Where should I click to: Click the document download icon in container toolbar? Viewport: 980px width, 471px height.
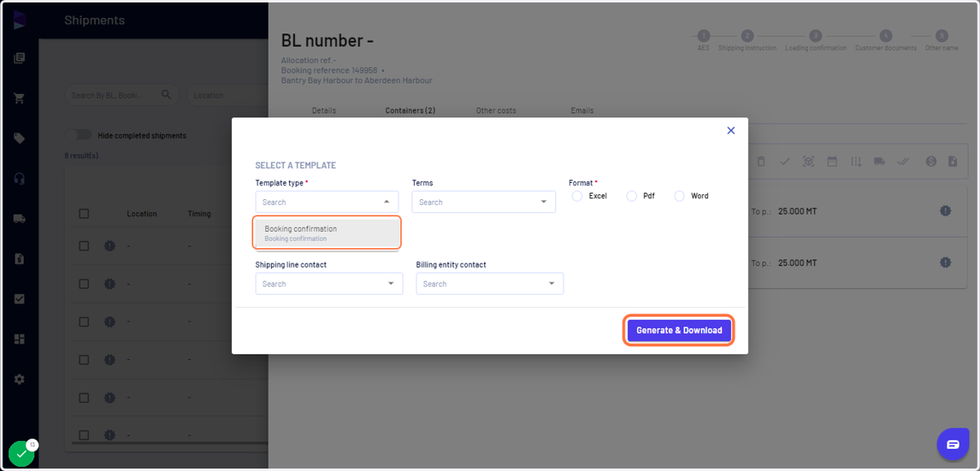point(952,162)
